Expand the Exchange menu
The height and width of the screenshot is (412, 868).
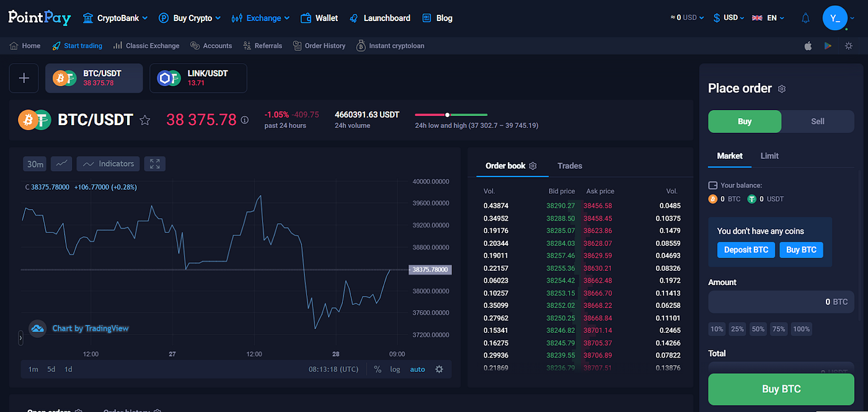pyautogui.click(x=261, y=18)
